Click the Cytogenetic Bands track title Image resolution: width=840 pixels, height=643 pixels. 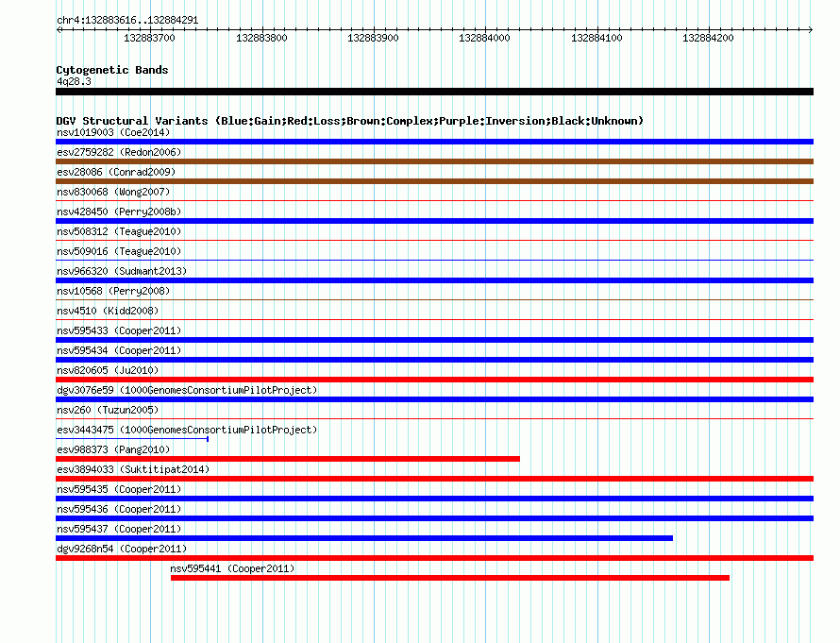click(x=112, y=70)
